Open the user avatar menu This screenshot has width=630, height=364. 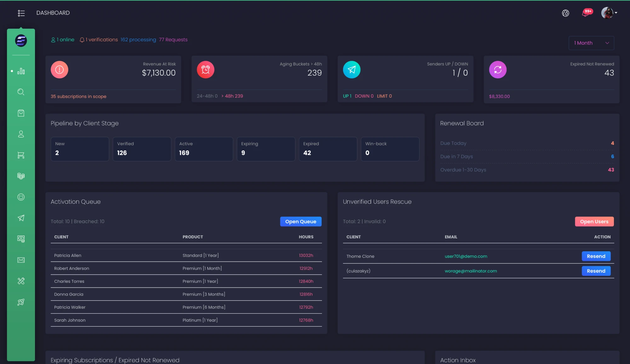pos(609,13)
